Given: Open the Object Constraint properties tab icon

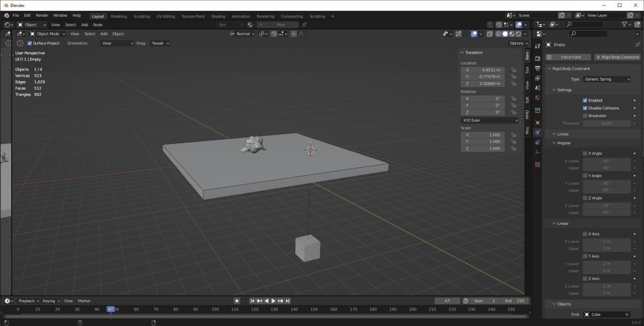Looking at the screenshot, I should point(537,143).
